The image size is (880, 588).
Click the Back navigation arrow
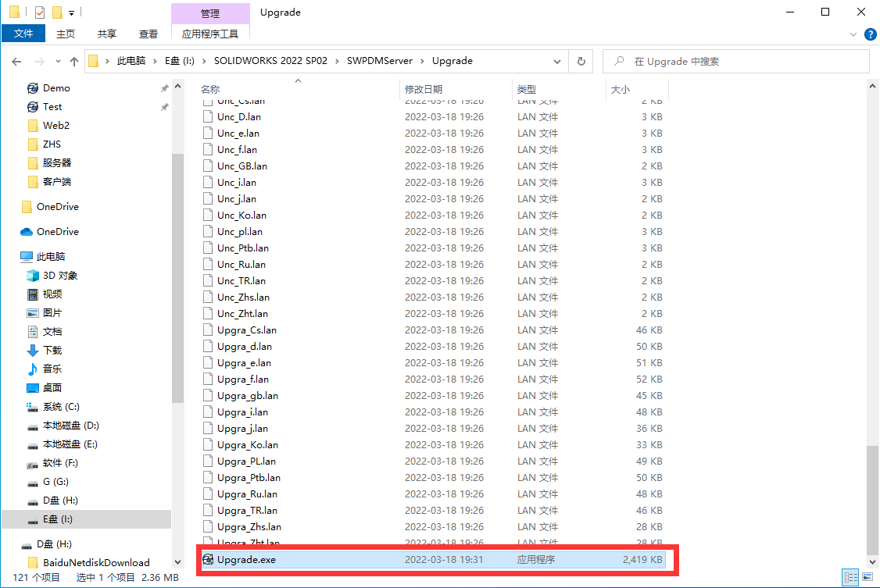[x=17, y=61]
